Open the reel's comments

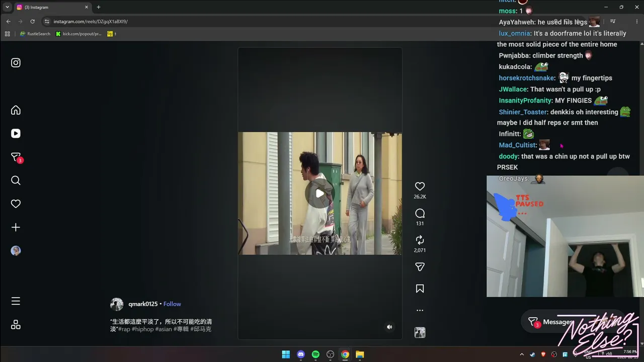click(420, 213)
